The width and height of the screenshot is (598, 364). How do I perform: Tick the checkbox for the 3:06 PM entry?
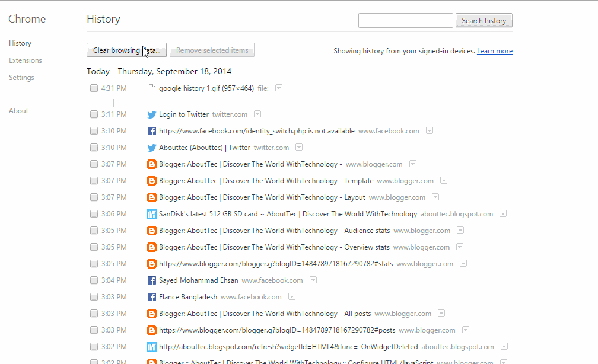94,214
